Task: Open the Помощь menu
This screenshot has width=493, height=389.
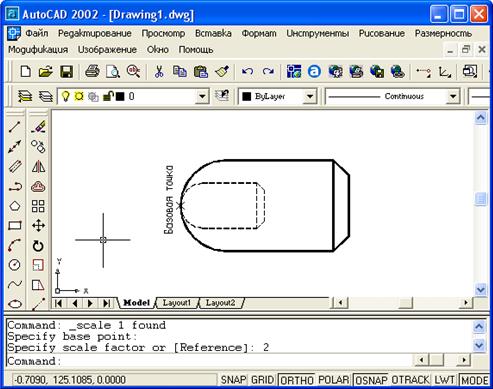Action: click(x=196, y=50)
